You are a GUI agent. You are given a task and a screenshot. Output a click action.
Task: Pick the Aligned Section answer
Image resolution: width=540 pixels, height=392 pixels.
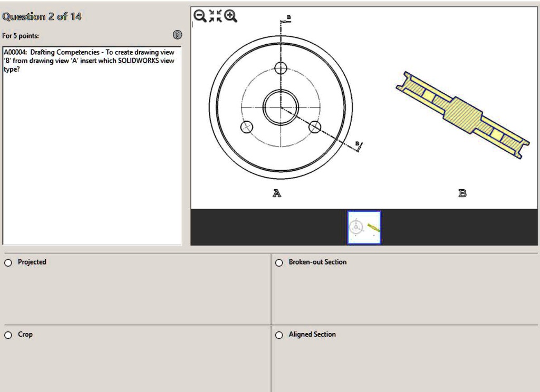point(279,335)
